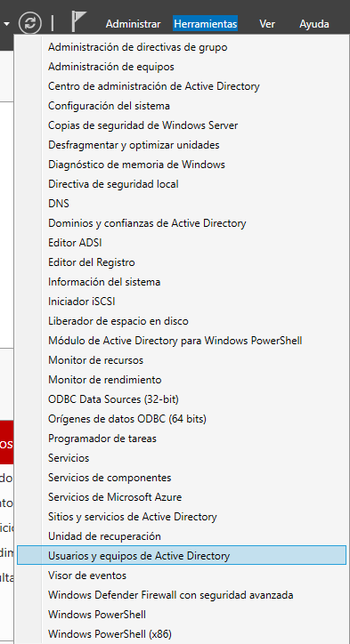Open the Administrar menu
Image resolution: width=350 pixels, height=644 pixels.
click(x=133, y=24)
